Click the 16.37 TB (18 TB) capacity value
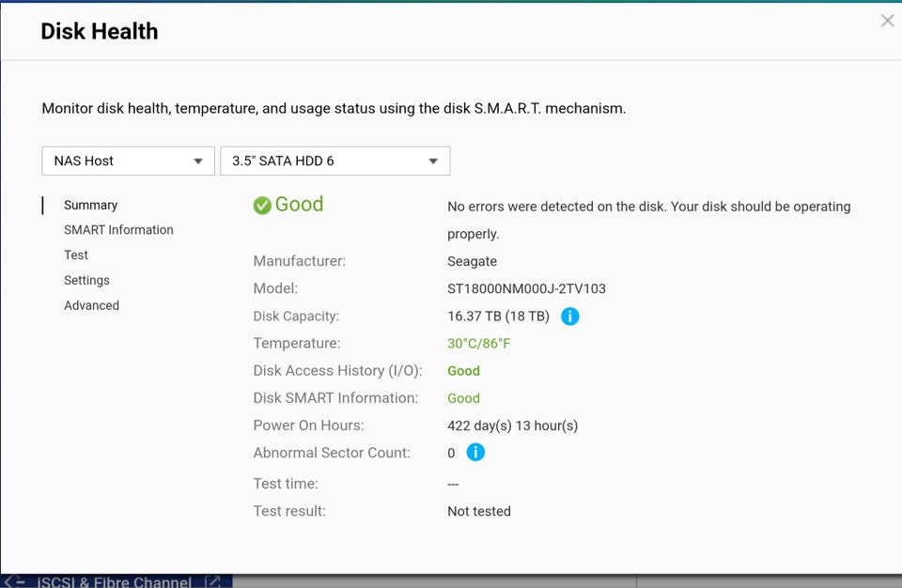 click(x=498, y=316)
